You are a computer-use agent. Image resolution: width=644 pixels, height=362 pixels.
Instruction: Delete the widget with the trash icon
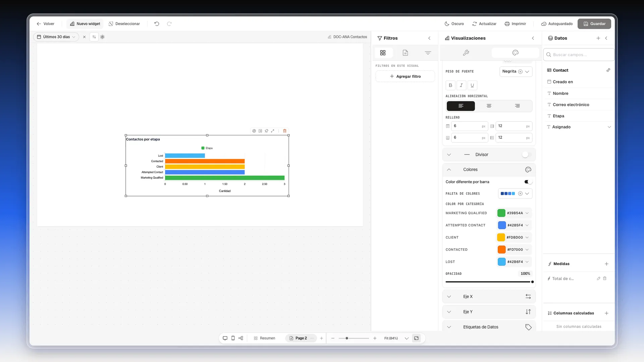[285, 131]
